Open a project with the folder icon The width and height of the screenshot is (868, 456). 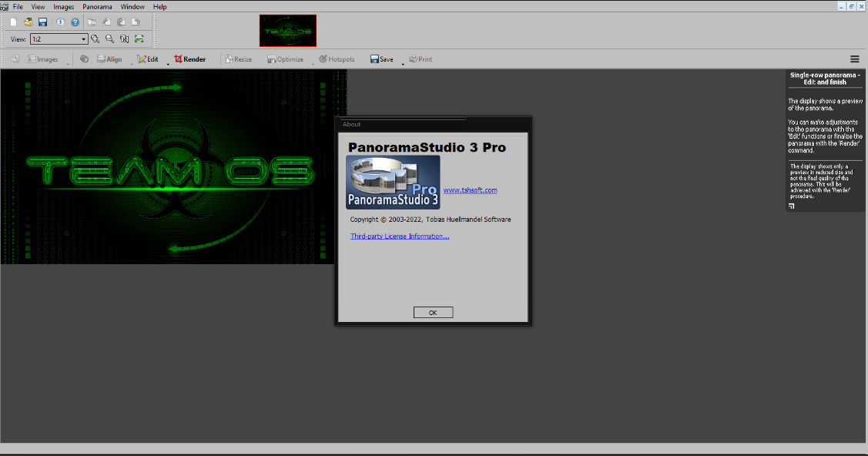pyautogui.click(x=28, y=22)
